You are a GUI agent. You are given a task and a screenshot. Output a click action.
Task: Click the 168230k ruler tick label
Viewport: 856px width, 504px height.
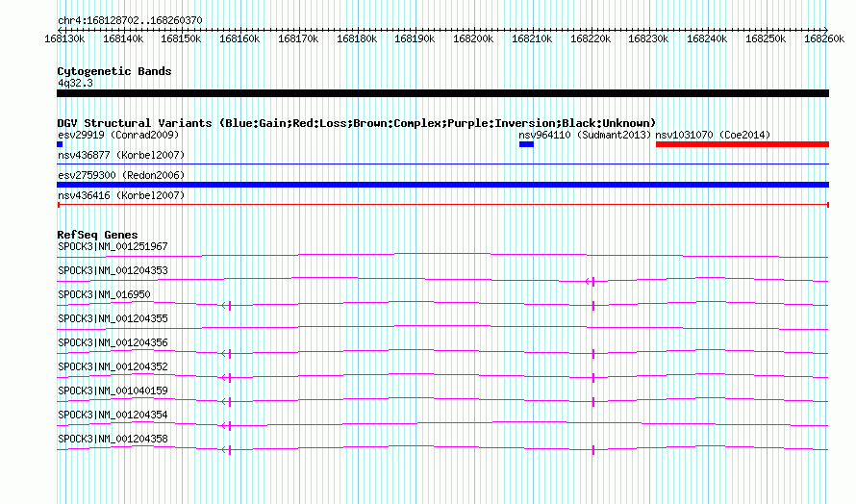click(x=648, y=38)
